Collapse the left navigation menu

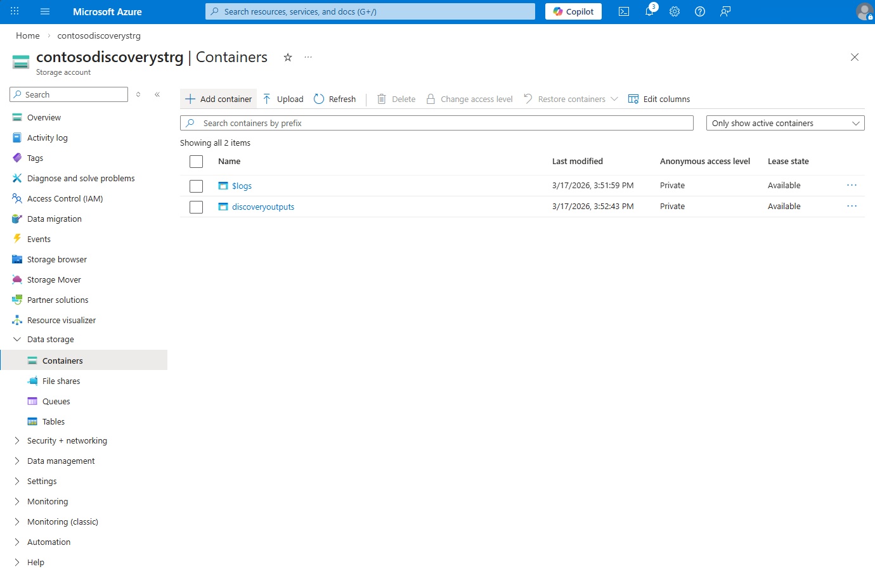click(x=157, y=94)
